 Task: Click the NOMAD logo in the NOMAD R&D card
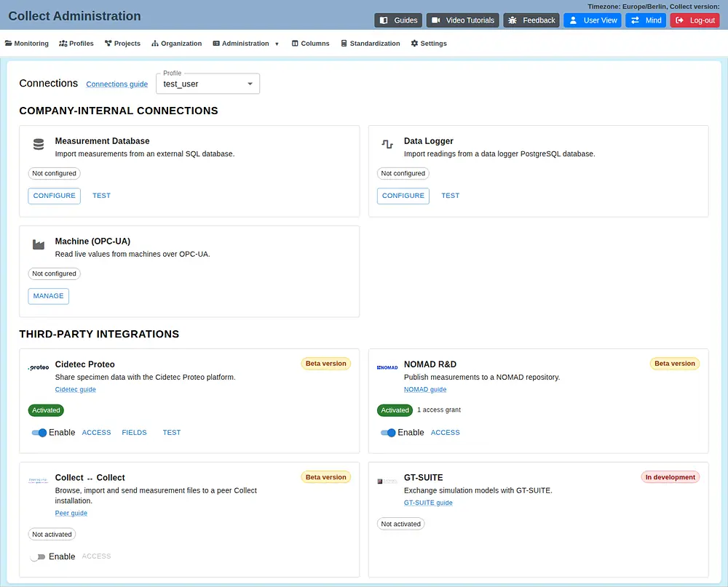click(x=387, y=367)
